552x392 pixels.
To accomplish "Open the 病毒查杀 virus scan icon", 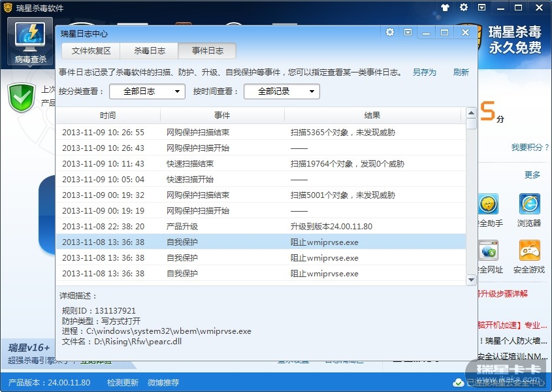I will coord(30,39).
